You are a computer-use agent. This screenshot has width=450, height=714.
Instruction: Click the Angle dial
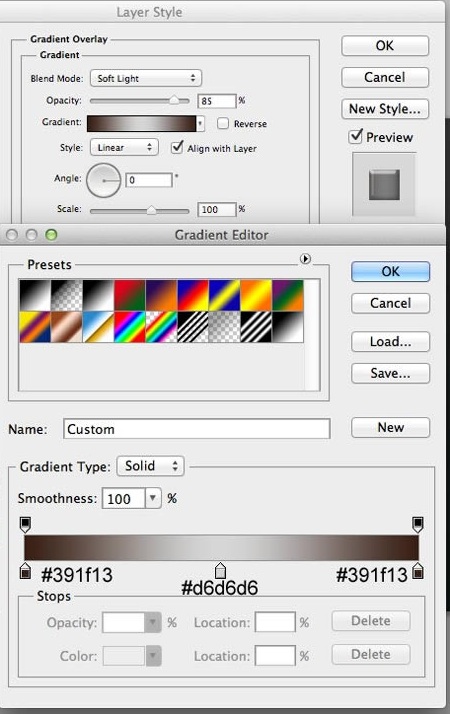(x=103, y=180)
